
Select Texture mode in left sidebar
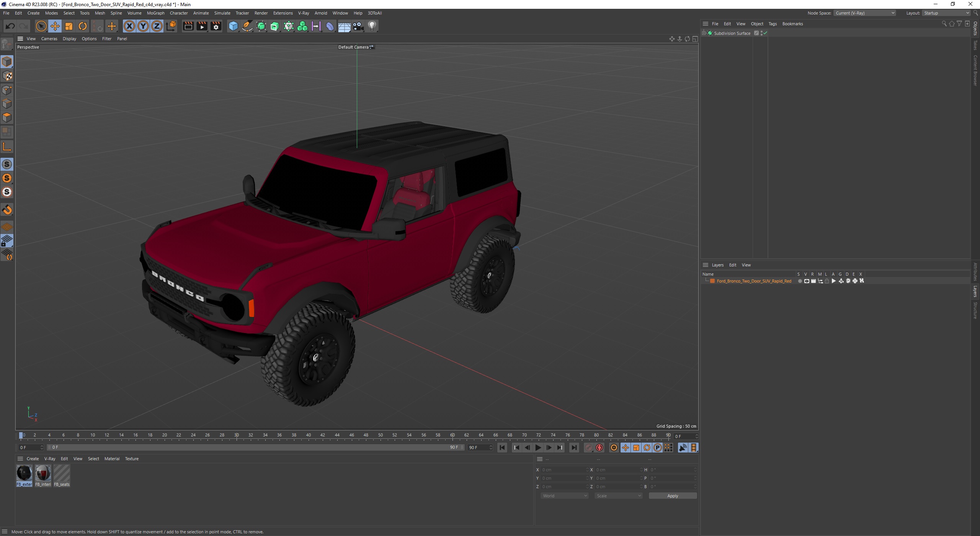click(7, 76)
